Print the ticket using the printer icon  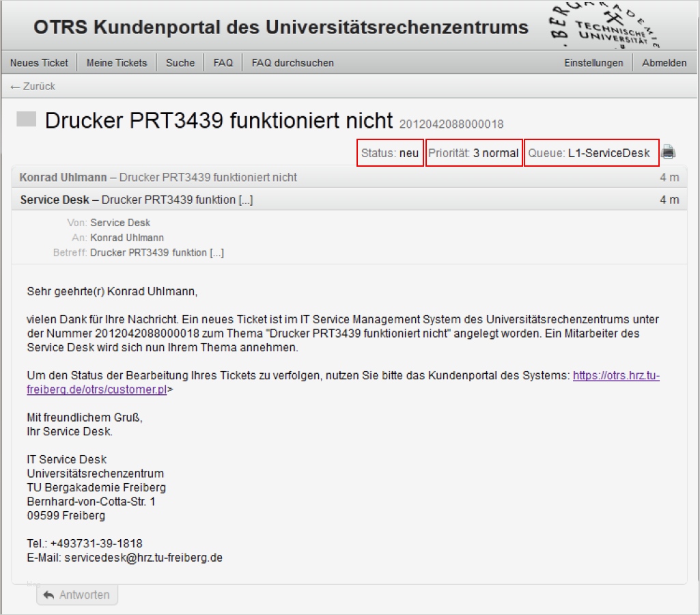pos(669,152)
